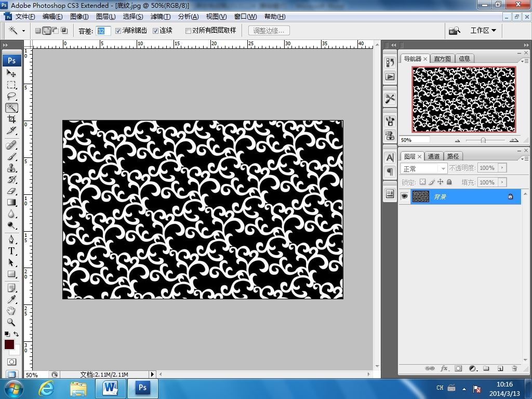Select the Horizontal Type tool

point(11,250)
